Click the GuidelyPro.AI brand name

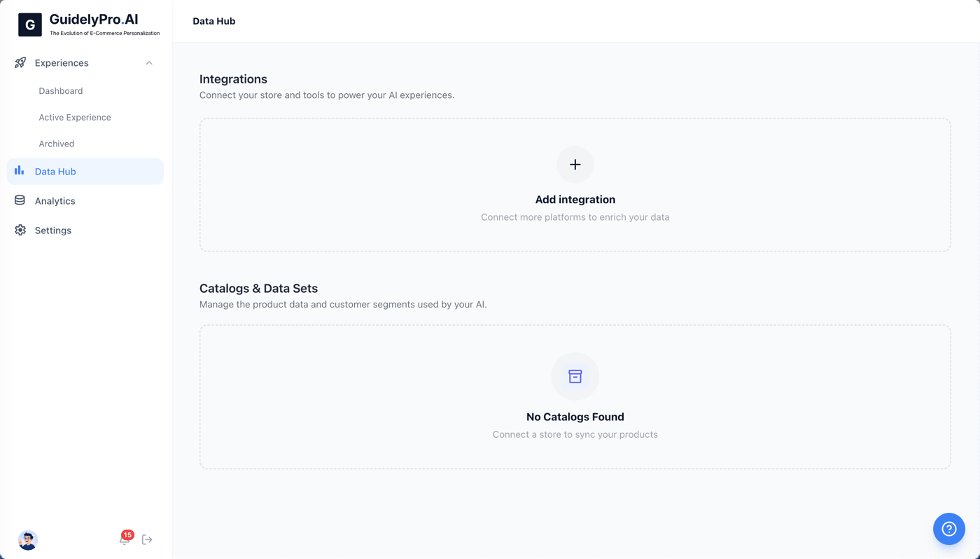coord(94,20)
